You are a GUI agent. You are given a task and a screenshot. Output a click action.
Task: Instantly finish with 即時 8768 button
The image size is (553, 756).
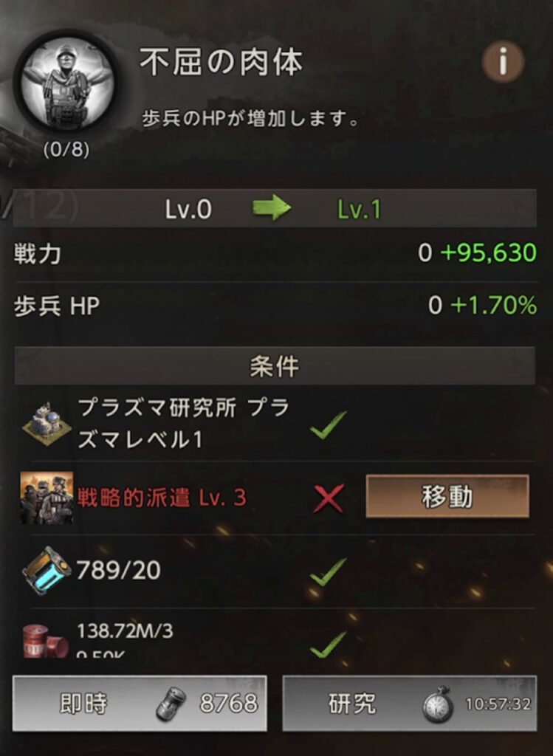click(140, 704)
